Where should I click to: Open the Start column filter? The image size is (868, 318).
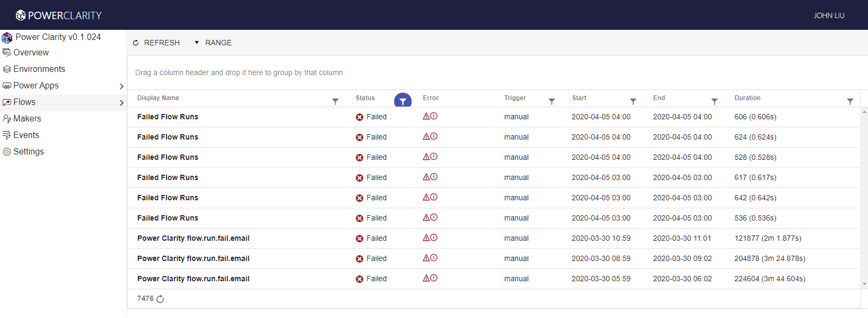(633, 101)
